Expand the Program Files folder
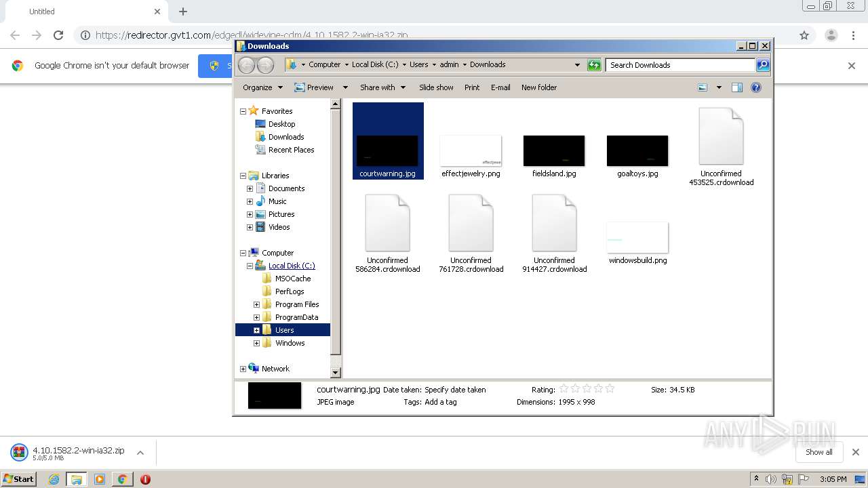 [x=256, y=304]
